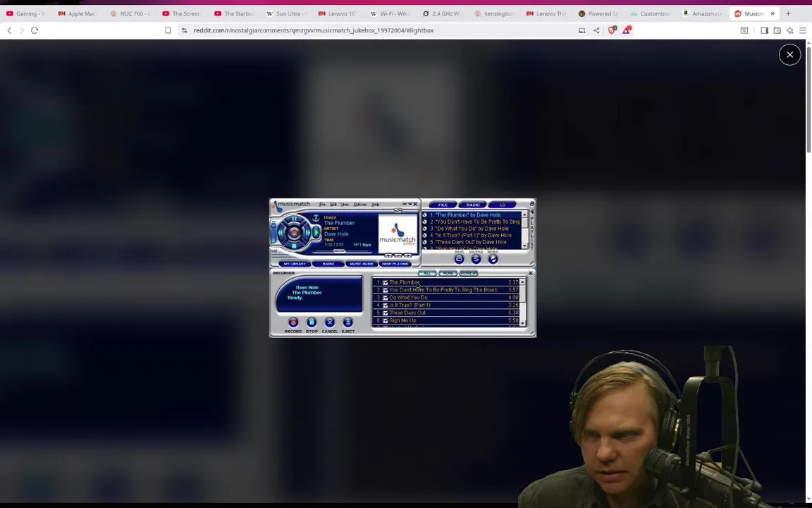This screenshot has height=508, width=812.
Task: Open a new browser tab with plus
Action: pyautogui.click(x=788, y=13)
